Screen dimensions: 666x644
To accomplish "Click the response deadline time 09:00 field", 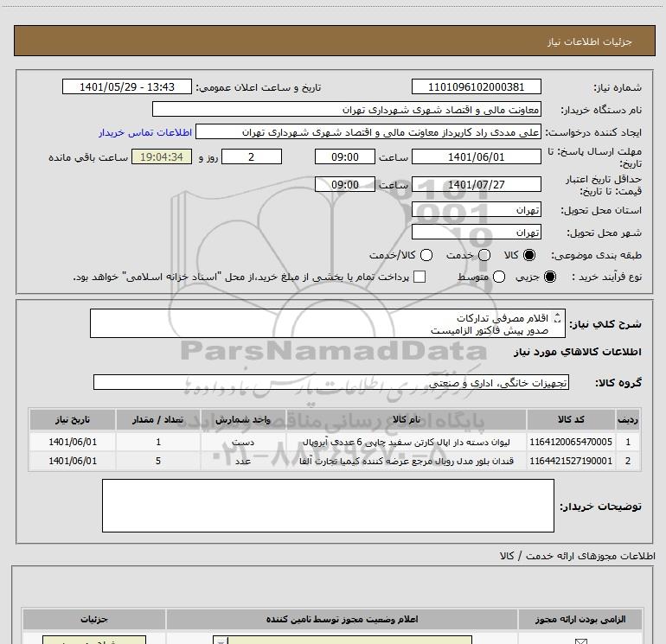I will (x=345, y=156).
